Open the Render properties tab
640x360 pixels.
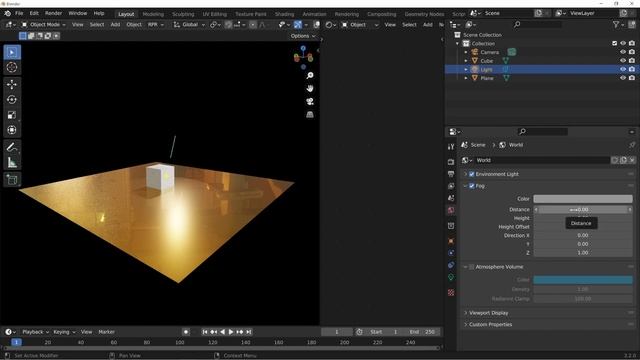tap(451, 162)
